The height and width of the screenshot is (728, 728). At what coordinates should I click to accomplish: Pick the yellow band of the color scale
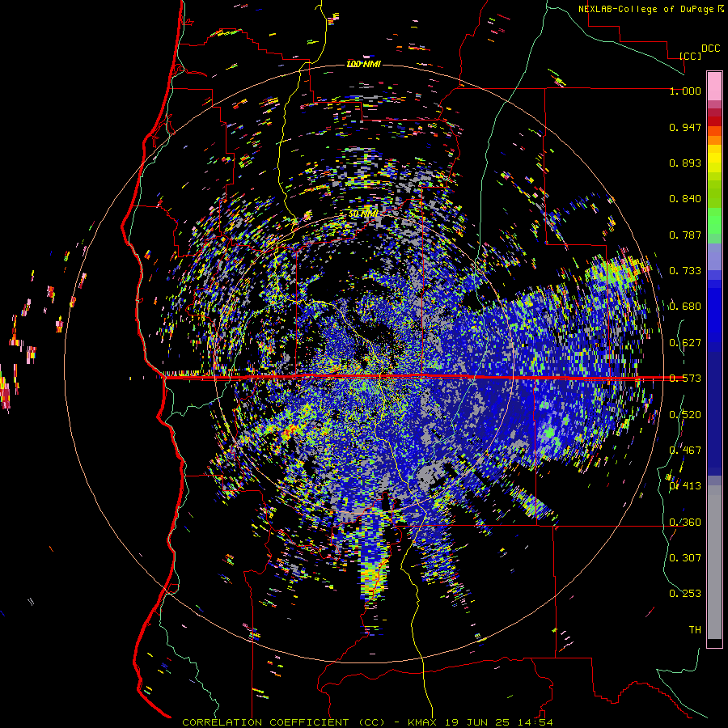(714, 159)
